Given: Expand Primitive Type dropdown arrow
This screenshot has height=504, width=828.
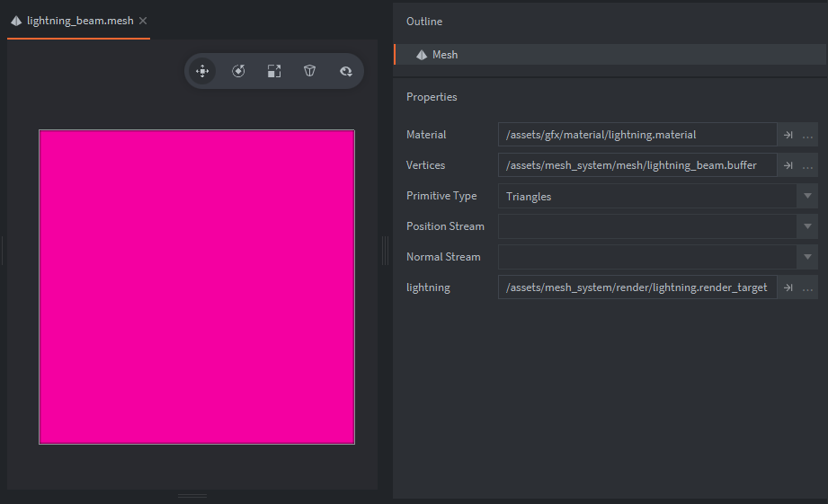Looking at the screenshot, I should (x=807, y=196).
